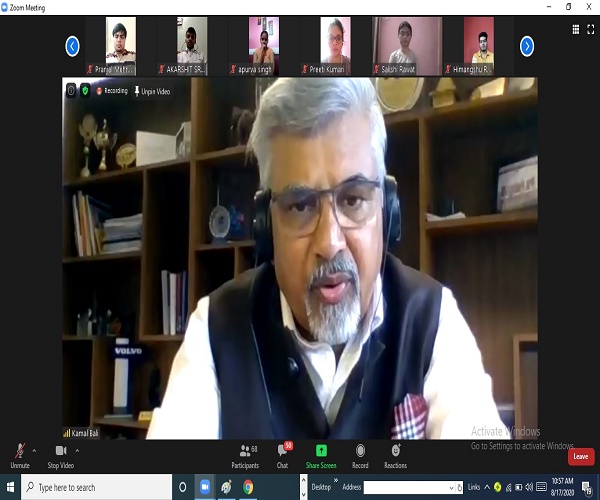
Task: Start recording with Record button
Action: coord(360,456)
